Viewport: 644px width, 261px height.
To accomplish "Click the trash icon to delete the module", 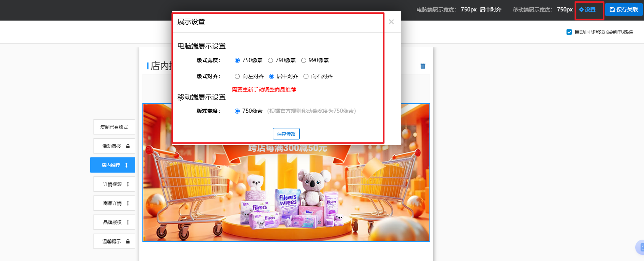I will (x=423, y=66).
